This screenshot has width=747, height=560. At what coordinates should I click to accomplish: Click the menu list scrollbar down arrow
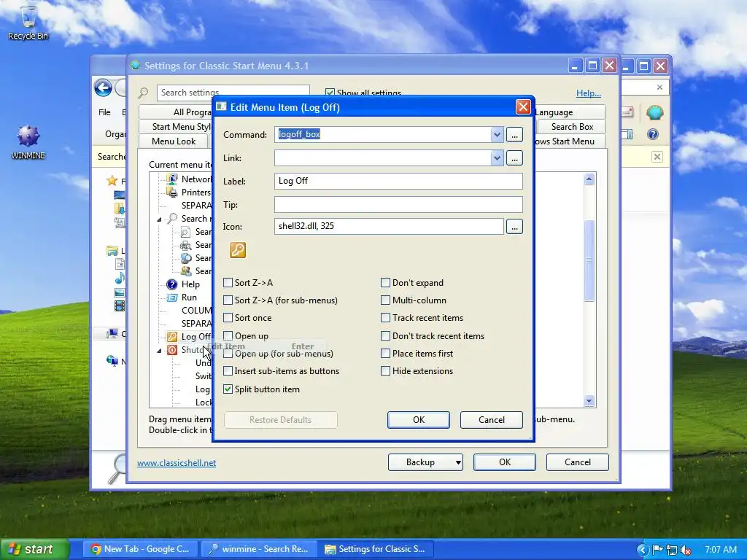coord(589,401)
